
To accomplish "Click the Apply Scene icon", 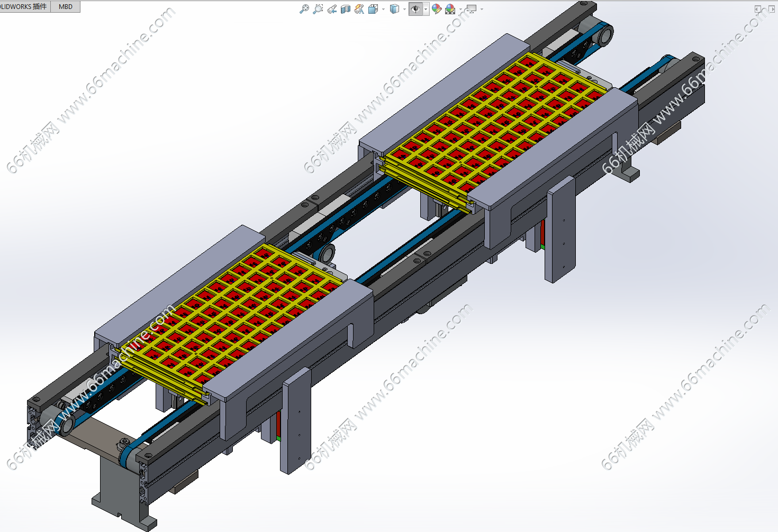I will tap(450, 9).
